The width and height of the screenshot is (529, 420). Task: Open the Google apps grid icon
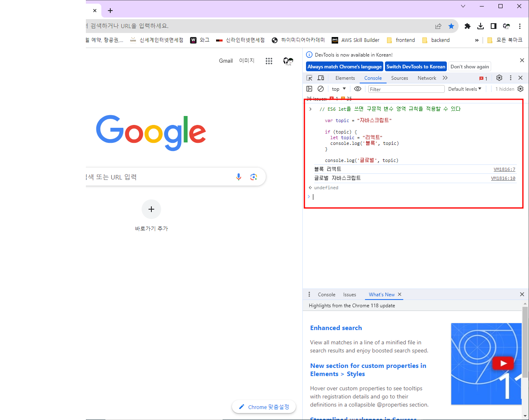269,61
